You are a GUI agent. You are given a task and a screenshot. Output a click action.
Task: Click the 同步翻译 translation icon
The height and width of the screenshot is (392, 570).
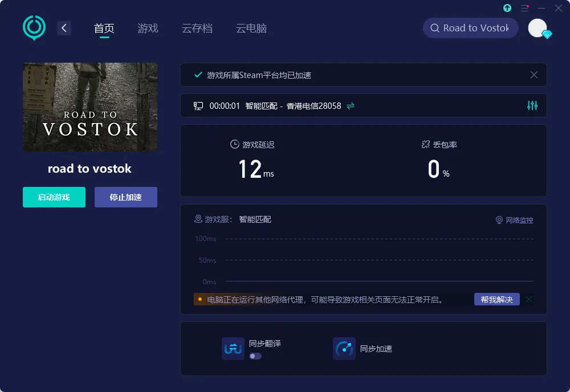point(233,348)
